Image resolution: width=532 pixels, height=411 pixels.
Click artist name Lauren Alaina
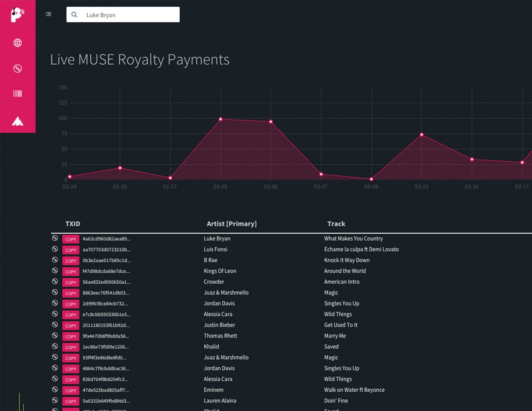(220, 401)
